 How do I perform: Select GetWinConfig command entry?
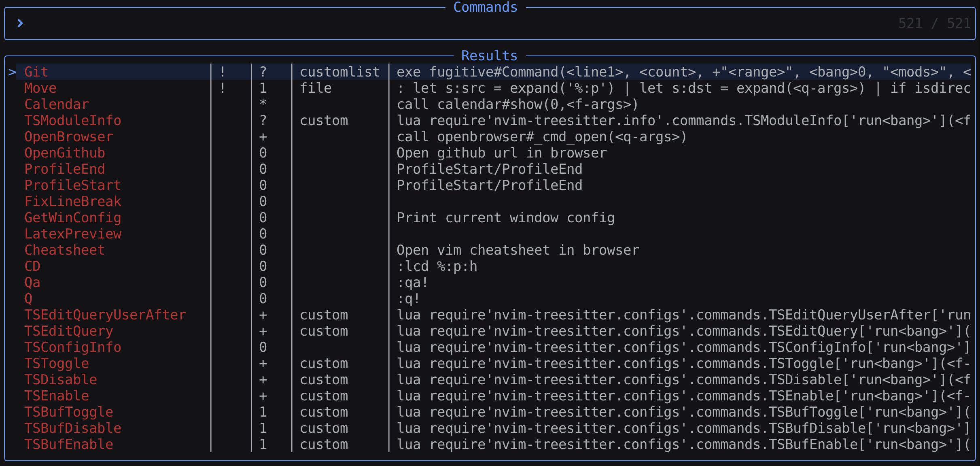pyautogui.click(x=73, y=218)
